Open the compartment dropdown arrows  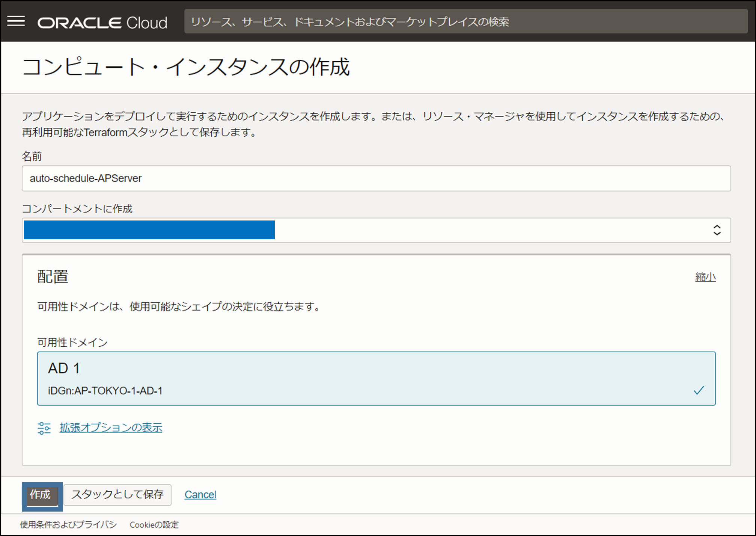point(717,230)
